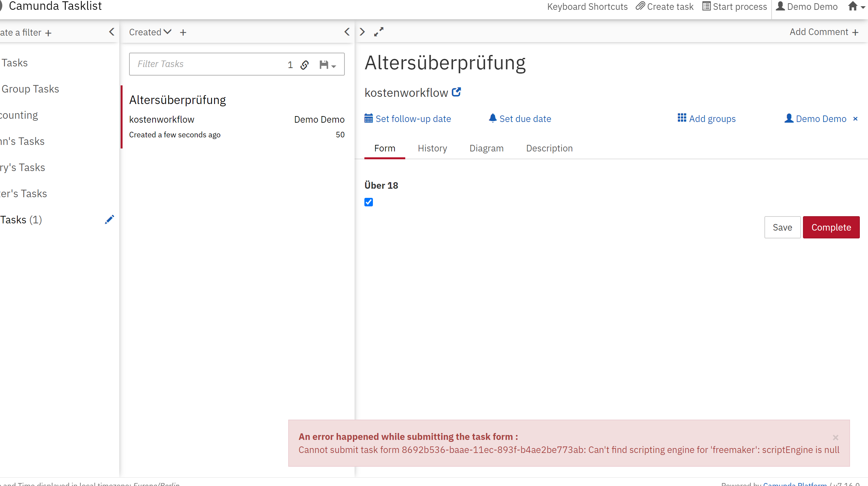868x486 pixels.
Task: Open the Diagram tab
Action: click(486, 148)
